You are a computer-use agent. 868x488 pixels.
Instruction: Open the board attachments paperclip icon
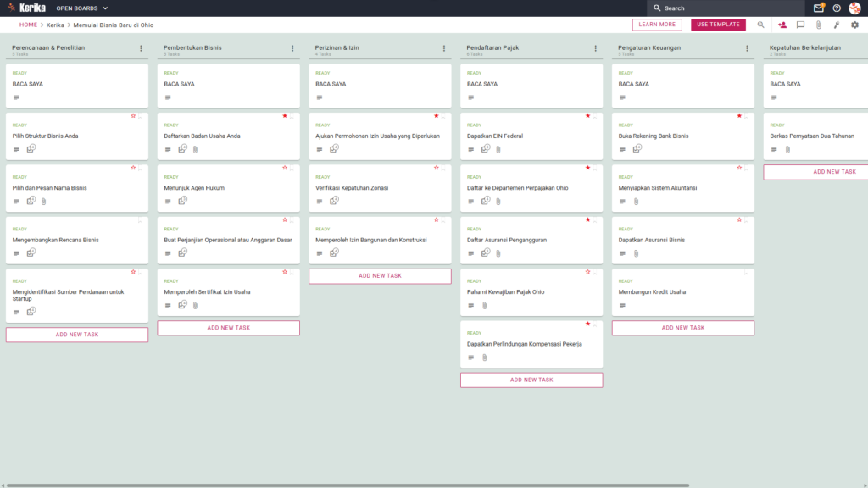click(x=819, y=25)
